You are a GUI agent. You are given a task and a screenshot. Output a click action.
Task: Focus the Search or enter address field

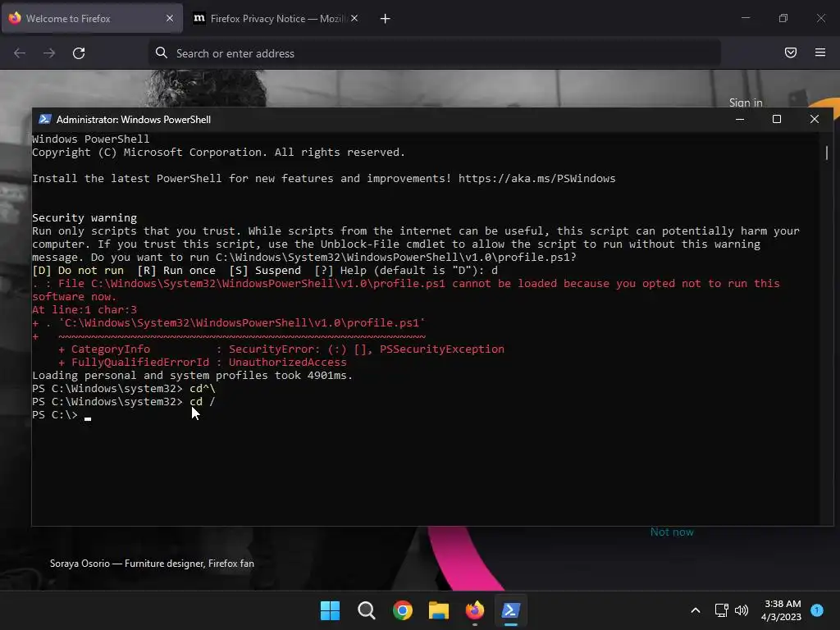(x=434, y=53)
